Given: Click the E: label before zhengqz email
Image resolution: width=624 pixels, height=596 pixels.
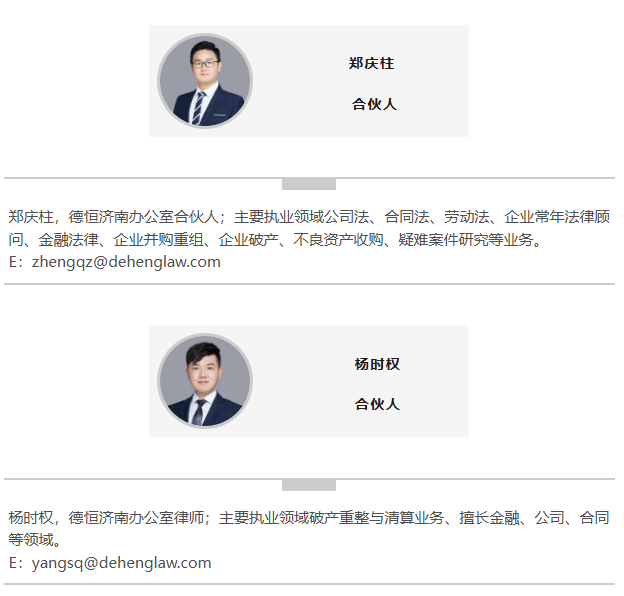Looking at the screenshot, I should [16, 262].
